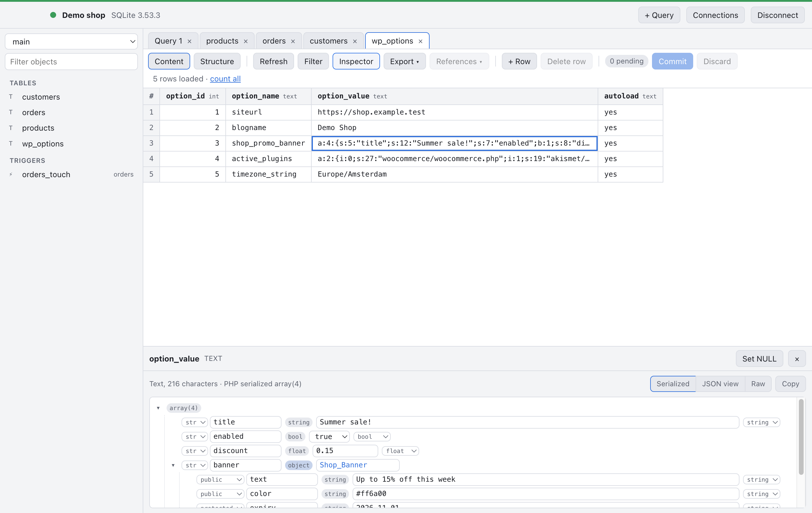The image size is (812, 513).
Task: Toggle the Inspector panel
Action: [356, 61]
